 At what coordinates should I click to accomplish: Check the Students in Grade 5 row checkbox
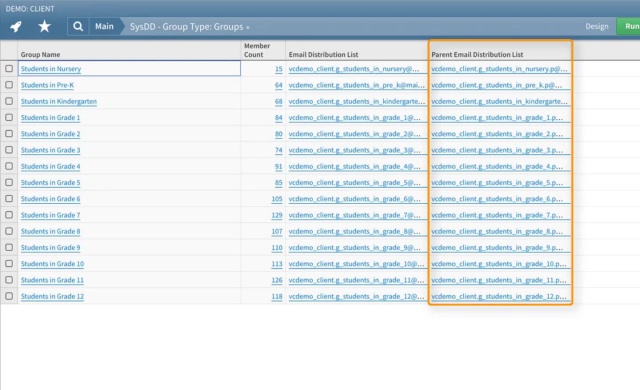[9, 182]
